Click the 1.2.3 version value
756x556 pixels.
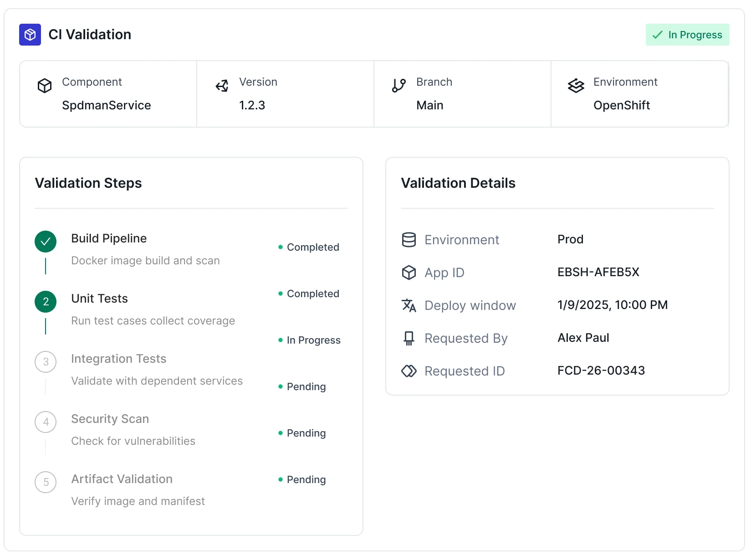click(x=252, y=105)
